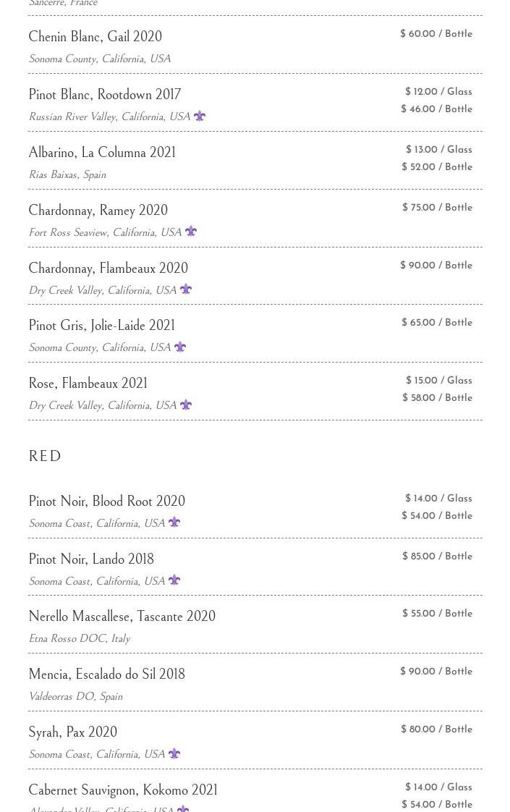Click the $15.00 / Glass price for Rose
Image resolution: width=510 pixels, height=812 pixels.
click(438, 381)
